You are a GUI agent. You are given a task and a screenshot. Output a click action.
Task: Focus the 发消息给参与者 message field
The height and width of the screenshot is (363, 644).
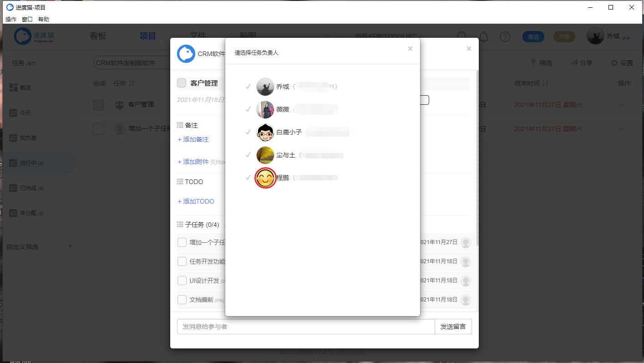[306, 327]
